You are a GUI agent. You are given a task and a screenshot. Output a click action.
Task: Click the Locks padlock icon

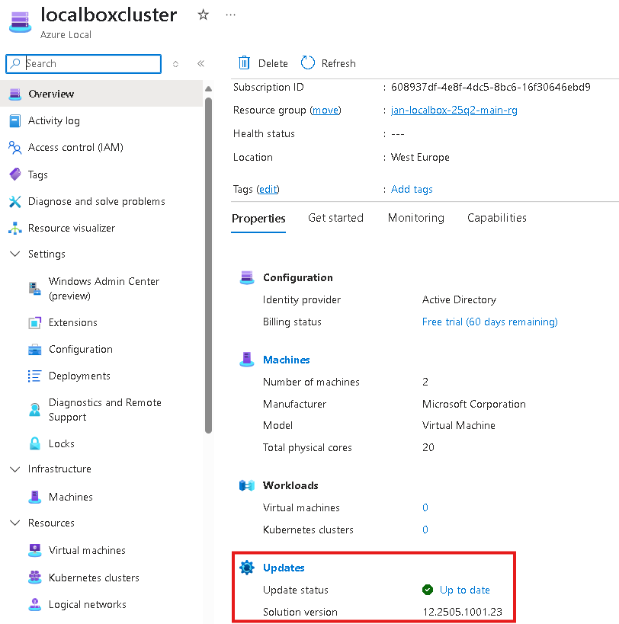tap(35, 443)
